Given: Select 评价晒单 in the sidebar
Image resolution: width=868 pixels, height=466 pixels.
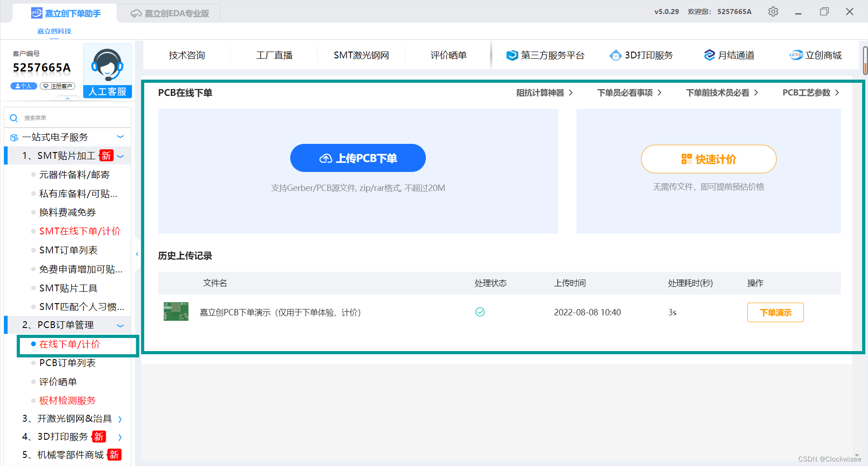Looking at the screenshot, I should (x=58, y=382).
